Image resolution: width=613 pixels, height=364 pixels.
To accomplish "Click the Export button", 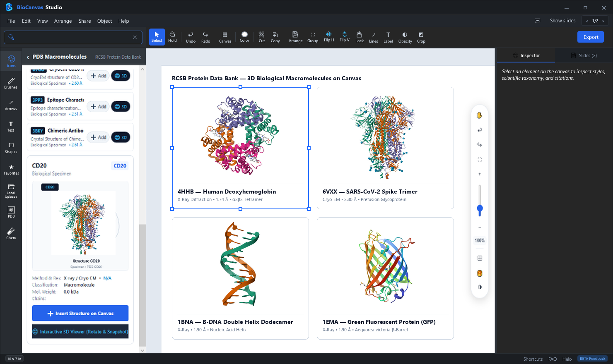I will tap(591, 37).
